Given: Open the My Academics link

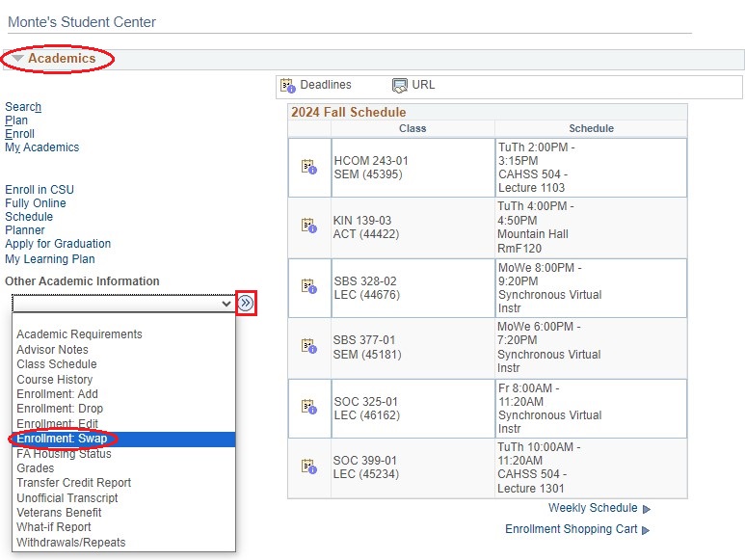Looking at the screenshot, I should pyautogui.click(x=42, y=147).
